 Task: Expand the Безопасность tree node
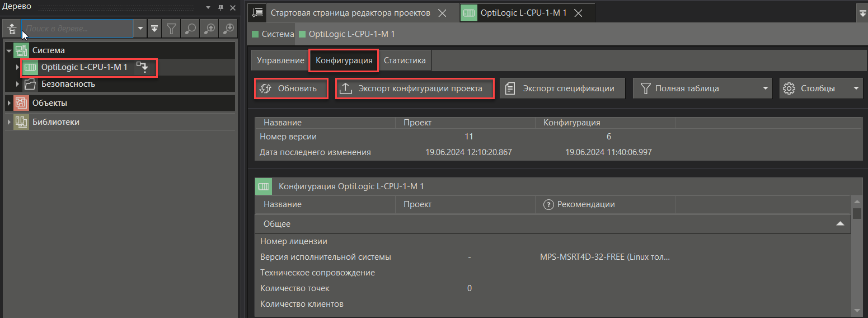[18, 84]
